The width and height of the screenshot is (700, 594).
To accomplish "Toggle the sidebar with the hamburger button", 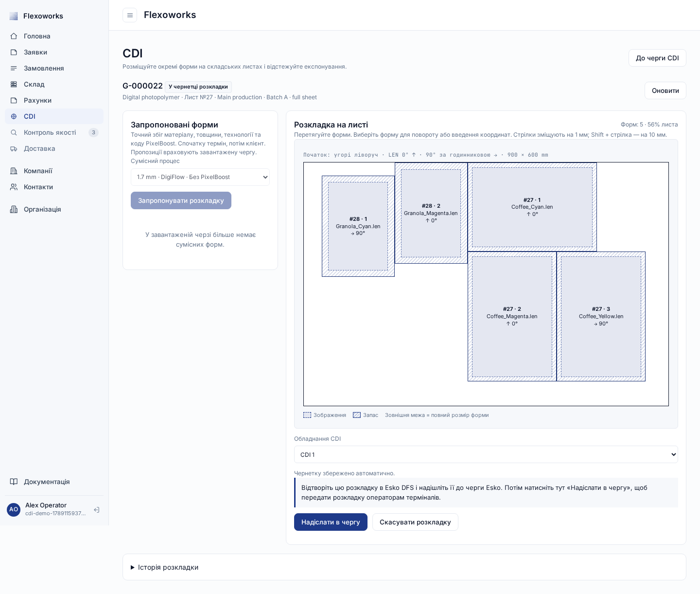I will [x=130, y=15].
